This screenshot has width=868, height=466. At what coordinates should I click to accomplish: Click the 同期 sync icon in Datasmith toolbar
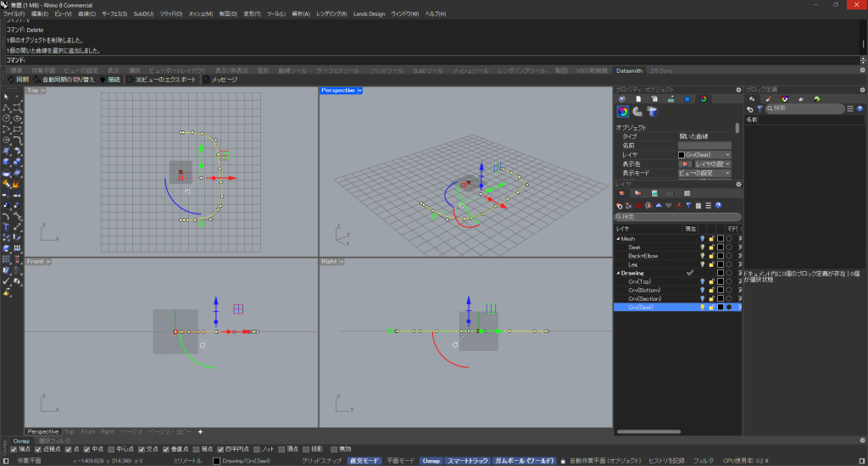[x=11, y=80]
